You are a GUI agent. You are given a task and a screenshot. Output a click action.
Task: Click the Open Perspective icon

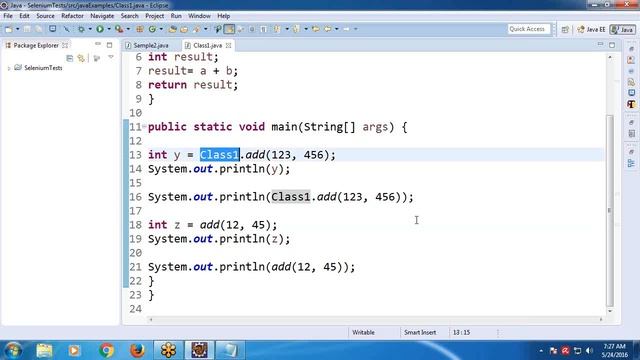pos(565,29)
